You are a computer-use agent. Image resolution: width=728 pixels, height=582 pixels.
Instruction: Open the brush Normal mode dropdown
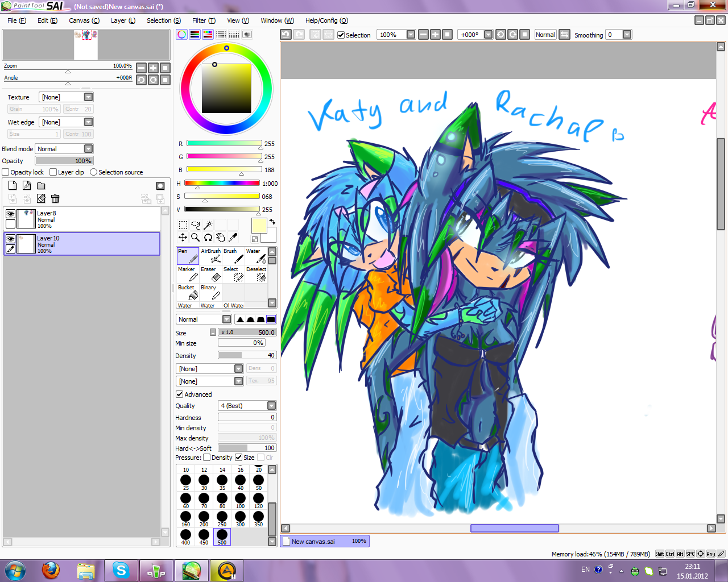(226, 319)
